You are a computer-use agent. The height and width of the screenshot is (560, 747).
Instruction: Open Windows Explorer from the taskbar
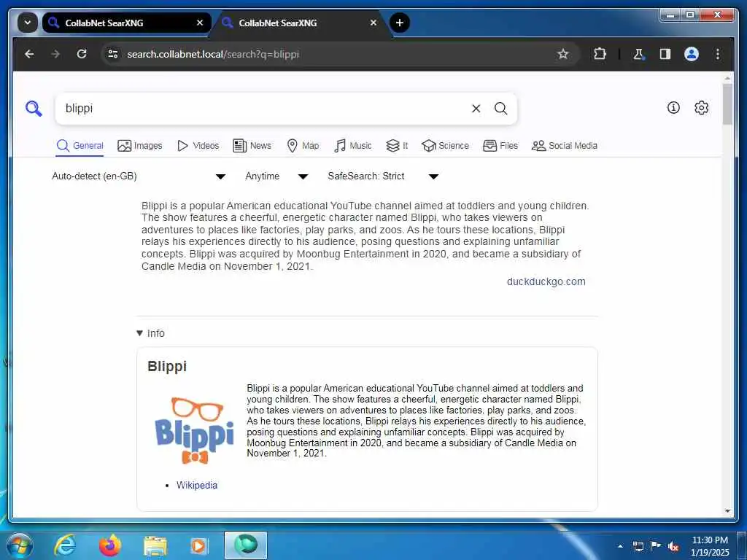[x=155, y=547]
